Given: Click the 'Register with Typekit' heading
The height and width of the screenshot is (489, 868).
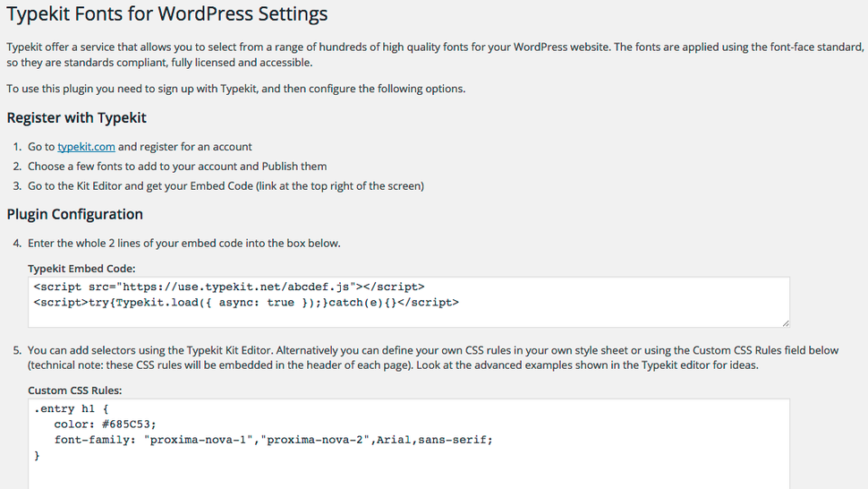Looking at the screenshot, I should tap(76, 118).
